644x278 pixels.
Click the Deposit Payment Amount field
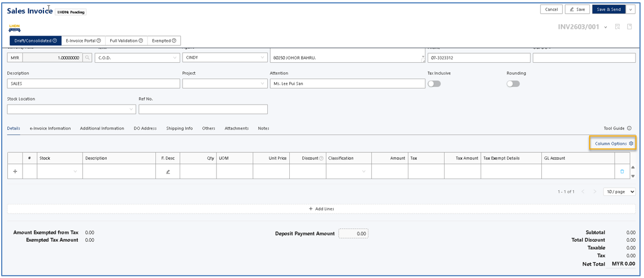coord(353,233)
